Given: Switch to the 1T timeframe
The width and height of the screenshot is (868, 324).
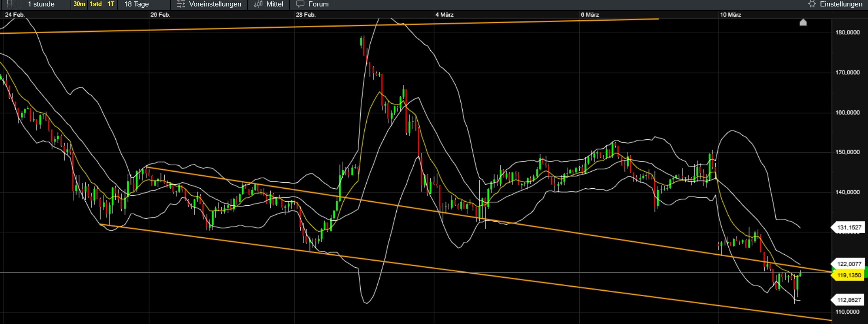Looking at the screenshot, I should (x=111, y=4).
